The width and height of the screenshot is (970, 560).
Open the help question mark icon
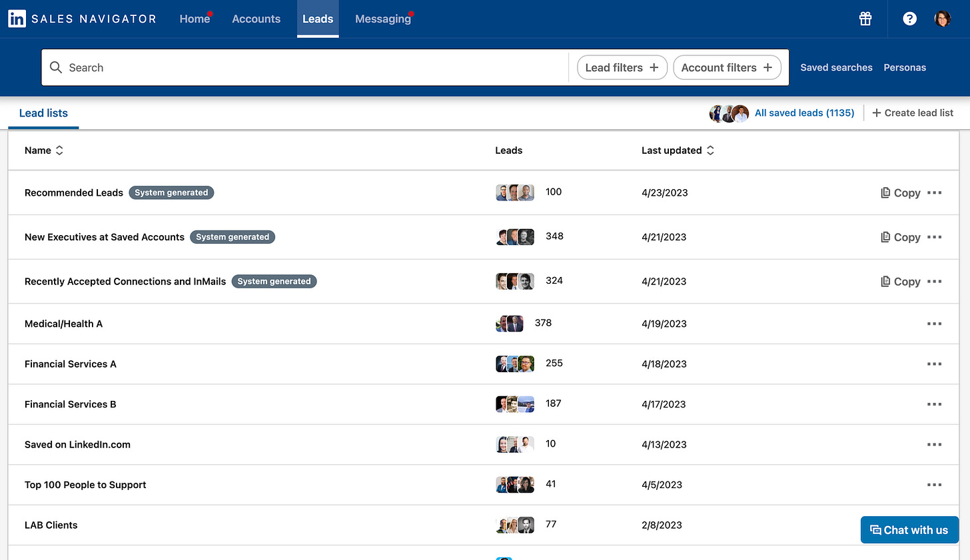(x=909, y=19)
